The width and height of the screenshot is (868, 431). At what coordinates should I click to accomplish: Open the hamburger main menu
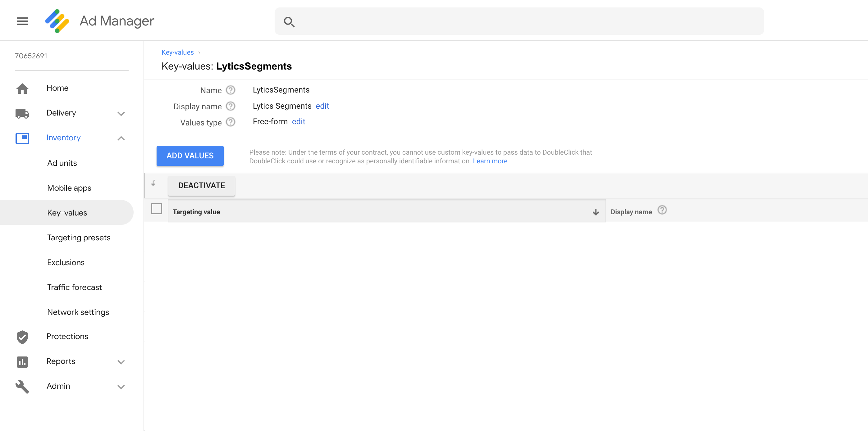(x=22, y=21)
